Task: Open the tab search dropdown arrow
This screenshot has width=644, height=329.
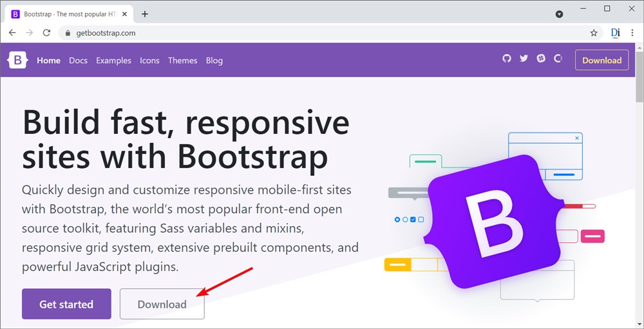Action: point(559,14)
